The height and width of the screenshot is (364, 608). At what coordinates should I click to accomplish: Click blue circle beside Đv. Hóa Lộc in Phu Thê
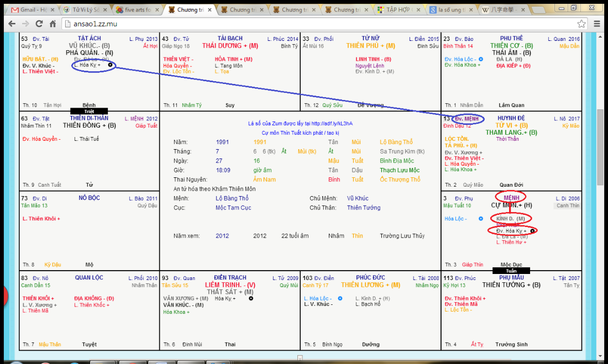481,59
